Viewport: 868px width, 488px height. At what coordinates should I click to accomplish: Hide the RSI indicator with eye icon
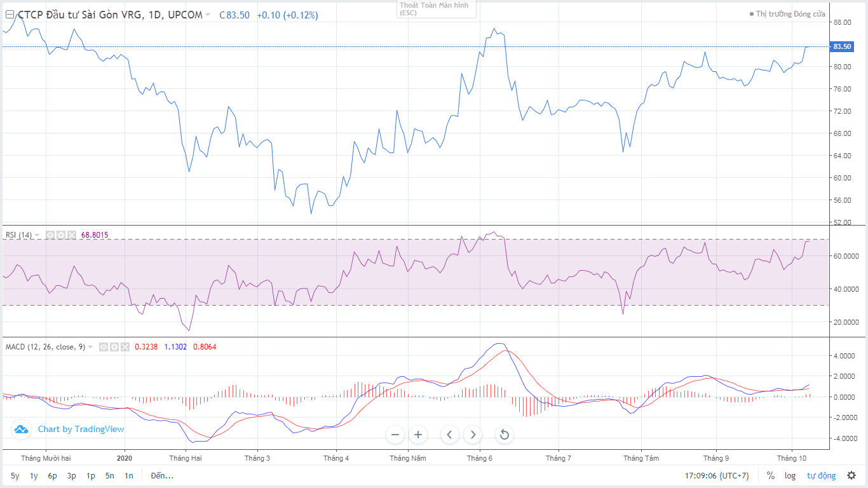coord(50,235)
